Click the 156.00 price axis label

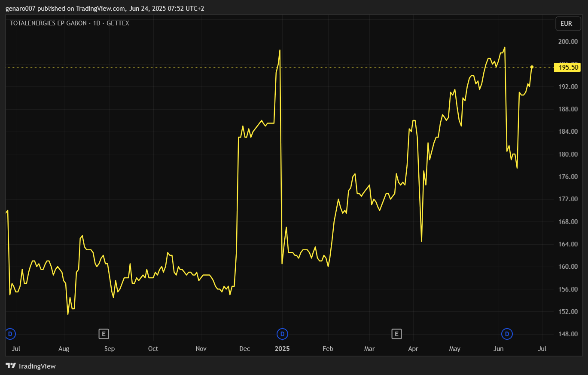(x=568, y=289)
